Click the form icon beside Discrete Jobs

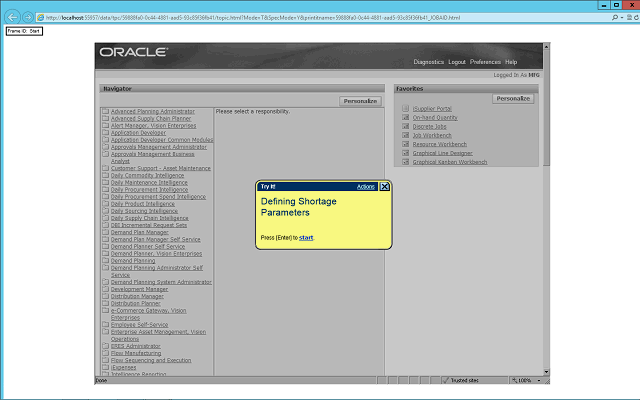pos(405,126)
